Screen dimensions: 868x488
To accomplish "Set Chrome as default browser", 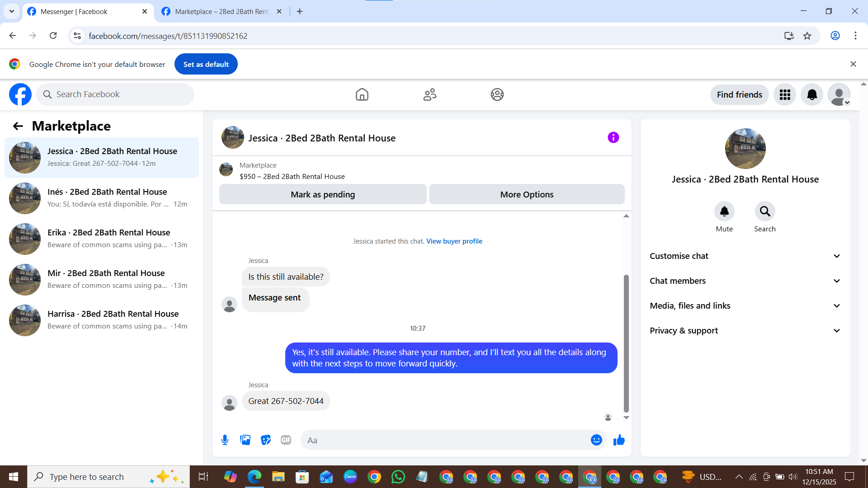I will point(206,64).
